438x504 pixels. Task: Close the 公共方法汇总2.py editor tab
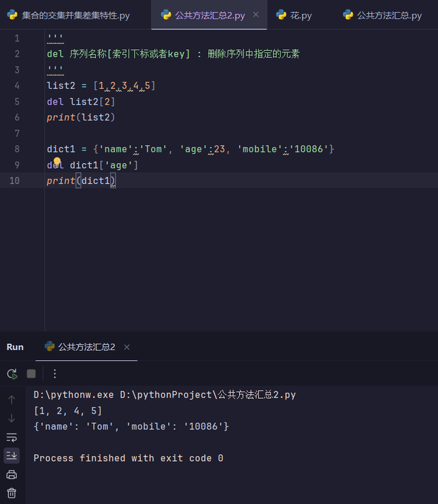tap(256, 14)
